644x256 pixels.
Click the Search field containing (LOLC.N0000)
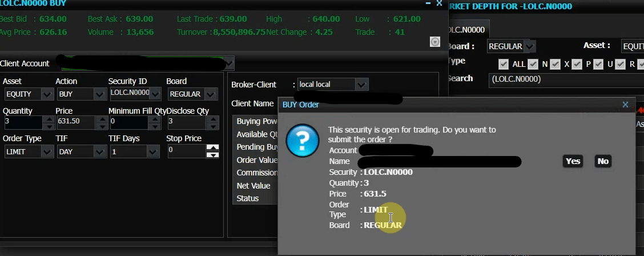(566, 79)
